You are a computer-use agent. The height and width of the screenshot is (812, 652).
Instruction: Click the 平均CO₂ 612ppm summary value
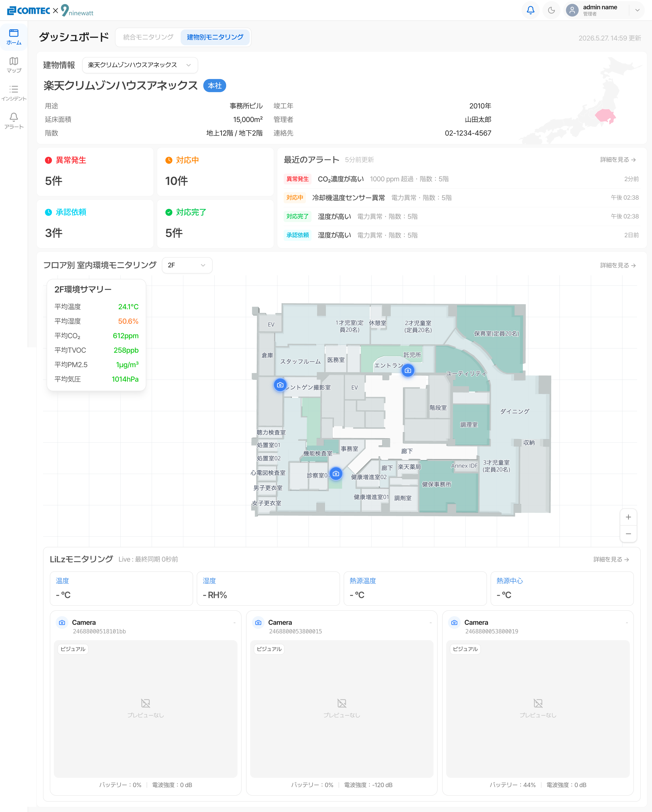click(125, 335)
